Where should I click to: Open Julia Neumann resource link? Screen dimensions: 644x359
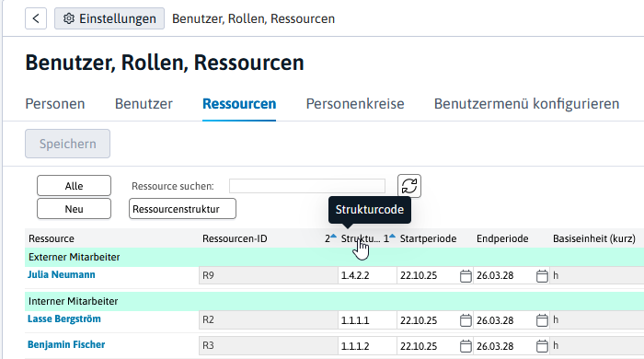pyautogui.click(x=62, y=274)
